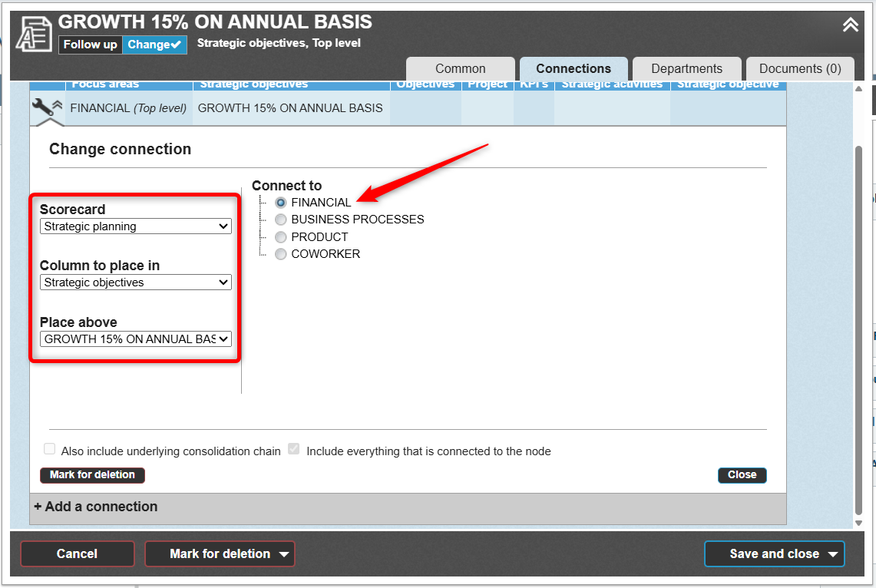Toggle Also include underlying consolidation chain checkbox
This screenshot has height=588, width=876.
coord(50,450)
